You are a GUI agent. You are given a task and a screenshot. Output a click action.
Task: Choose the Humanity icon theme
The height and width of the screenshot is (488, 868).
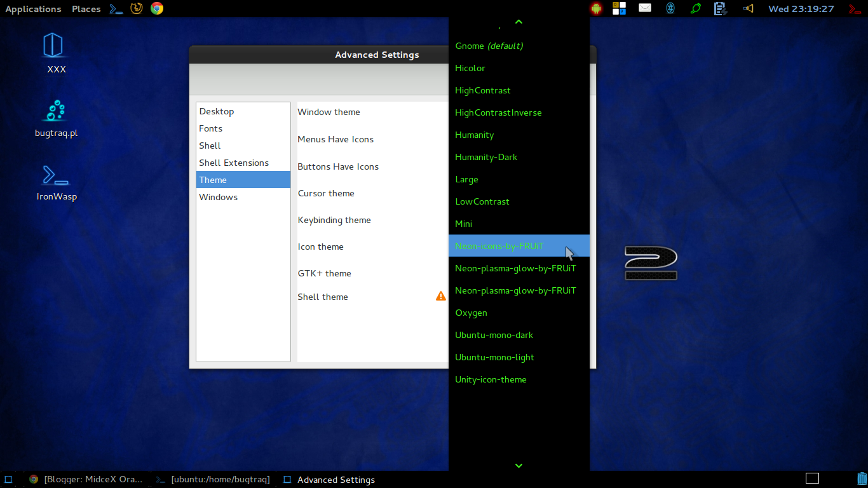click(519, 135)
